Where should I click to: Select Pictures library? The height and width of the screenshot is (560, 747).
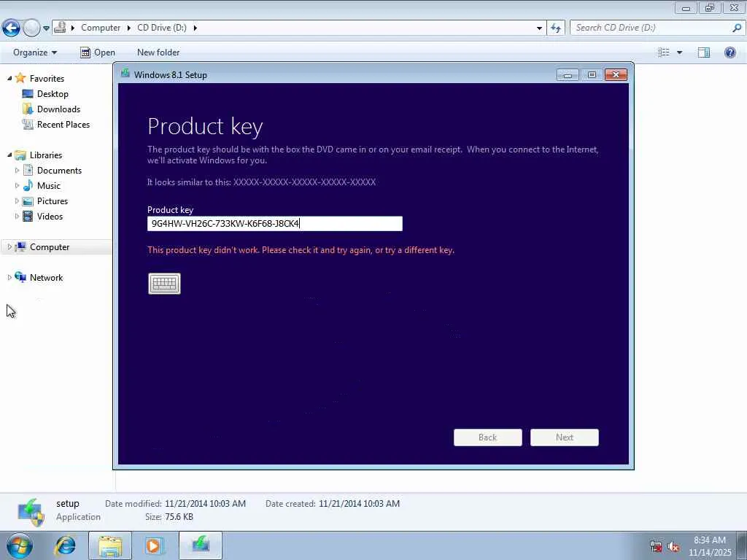click(x=53, y=201)
